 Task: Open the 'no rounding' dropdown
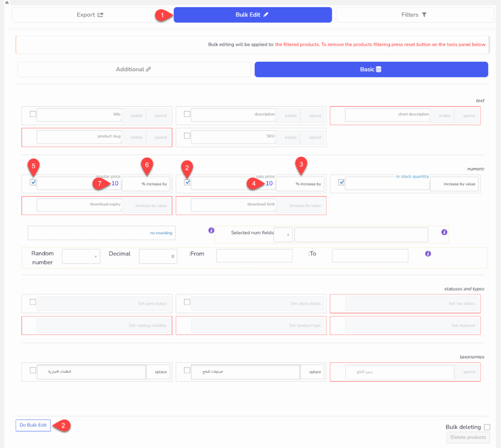click(x=101, y=233)
